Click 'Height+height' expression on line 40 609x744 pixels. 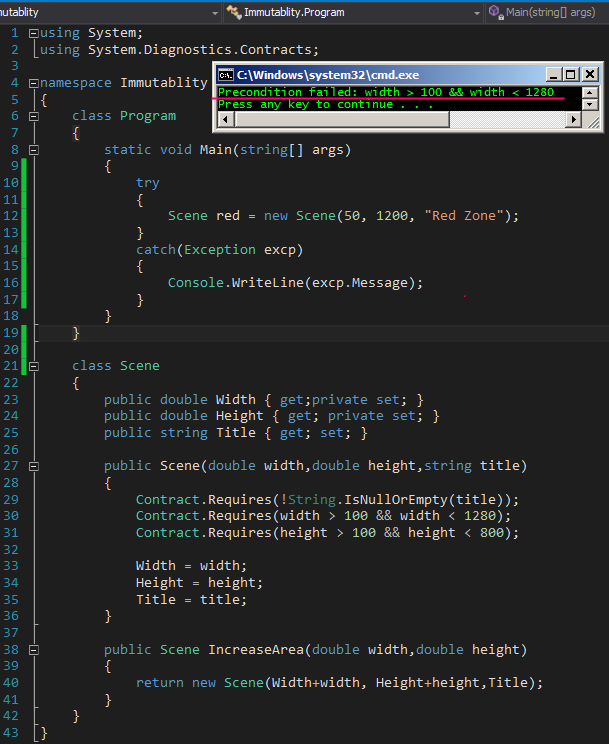click(428, 683)
